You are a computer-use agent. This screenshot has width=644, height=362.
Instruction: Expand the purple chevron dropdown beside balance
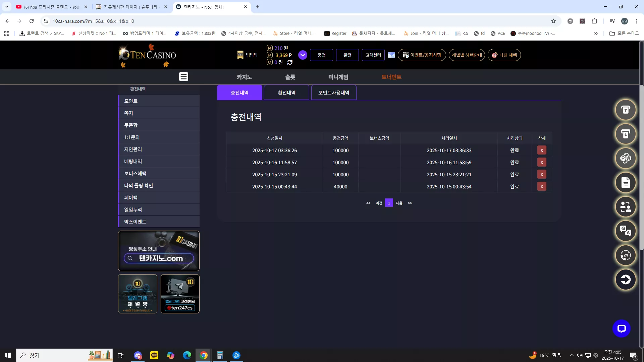(303, 55)
